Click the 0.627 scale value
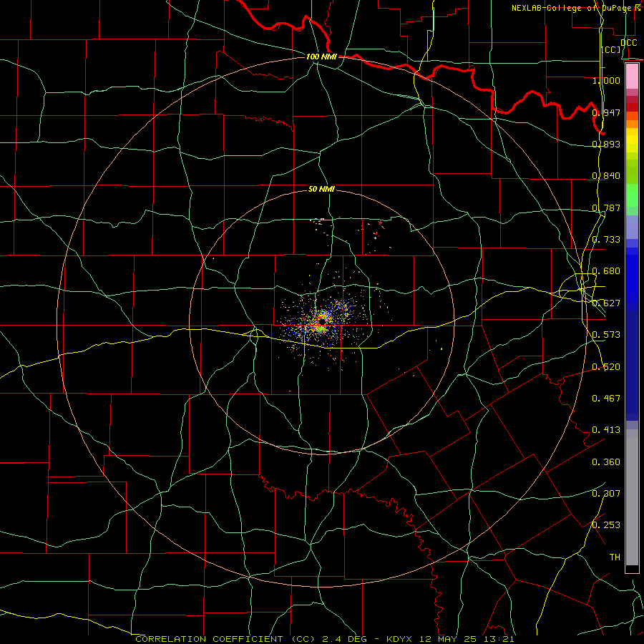Image resolution: width=644 pixels, height=644 pixels. [606, 303]
